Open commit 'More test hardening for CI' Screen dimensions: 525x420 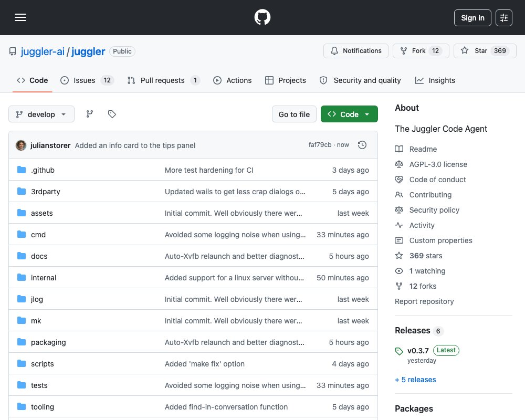point(209,170)
